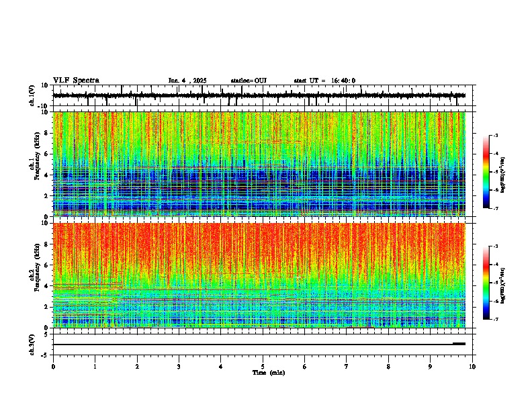The width and height of the screenshot is (532, 411).
Task: Click the ch.1 voltage waveform trace panel
Action: click(263, 95)
